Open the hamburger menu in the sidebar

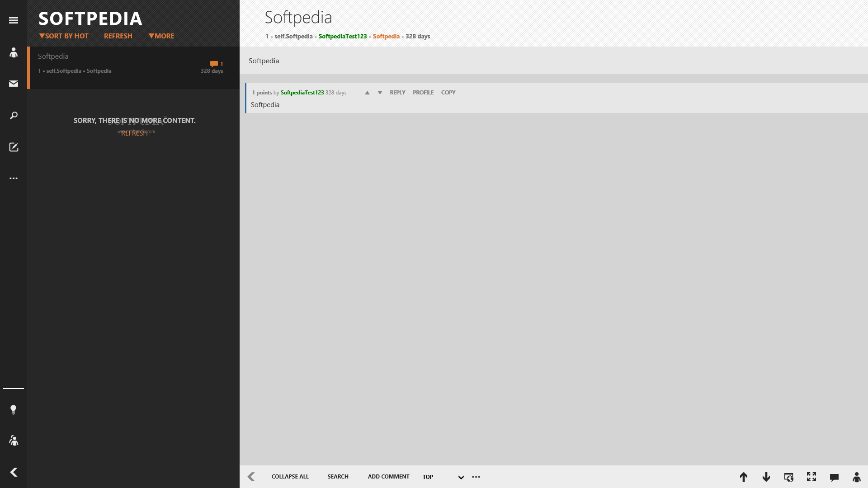(14, 20)
